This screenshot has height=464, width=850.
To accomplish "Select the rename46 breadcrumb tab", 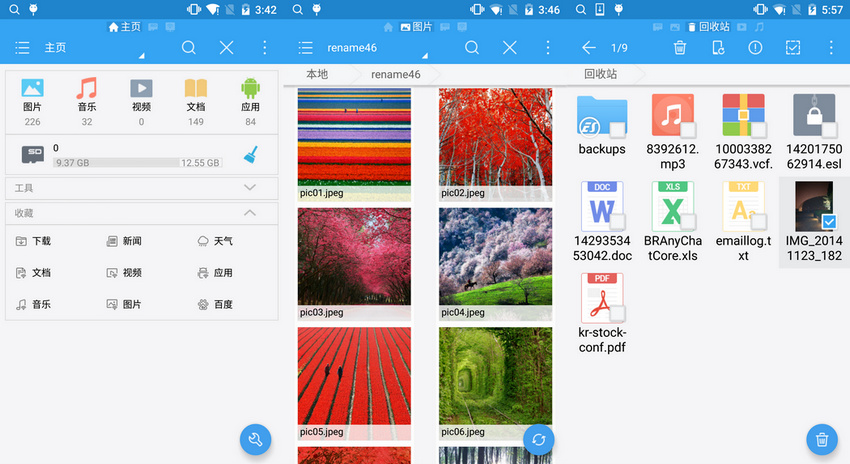I will 396,74.
